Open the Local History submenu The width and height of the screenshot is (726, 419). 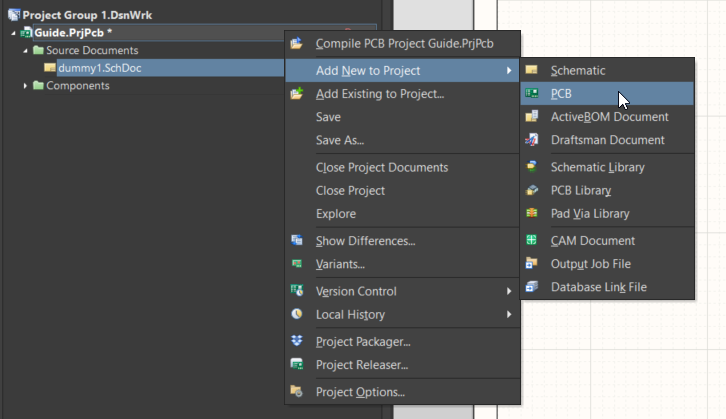pos(350,315)
